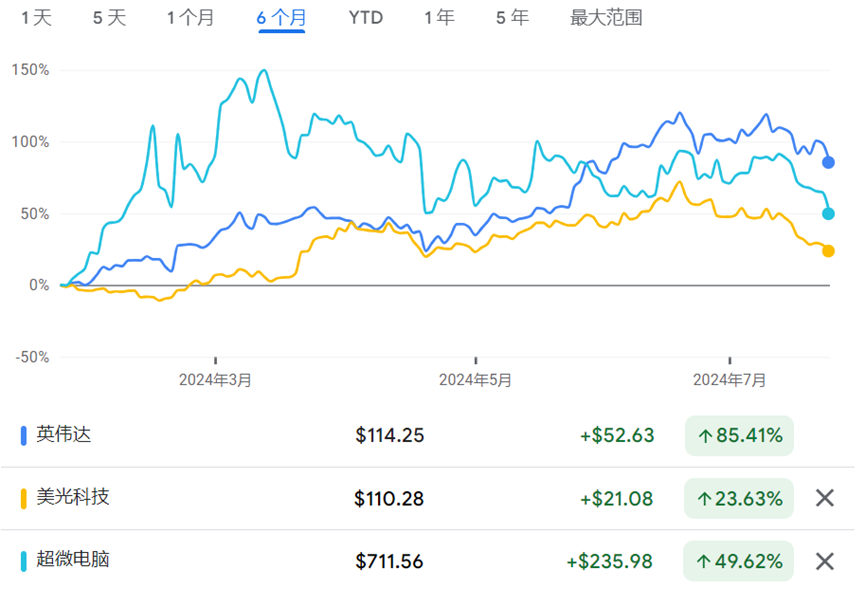
Task: Remove 美光科技 from the comparison
Action: point(824,498)
